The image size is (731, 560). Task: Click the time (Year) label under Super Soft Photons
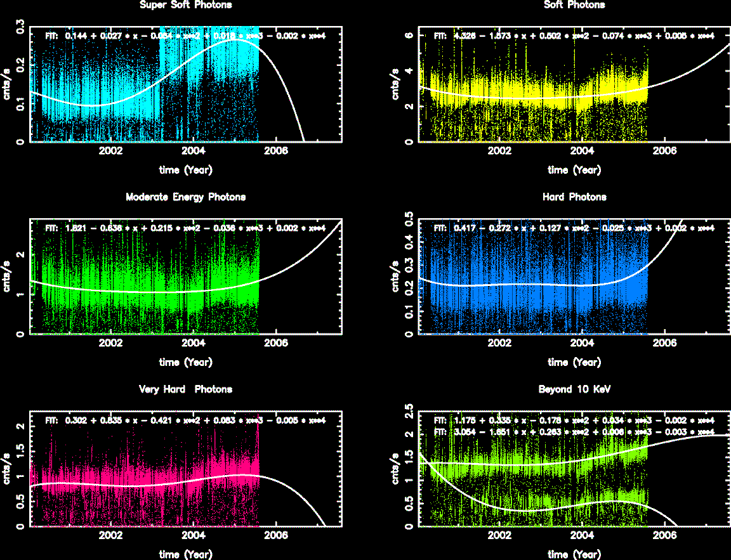coord(185,170)
